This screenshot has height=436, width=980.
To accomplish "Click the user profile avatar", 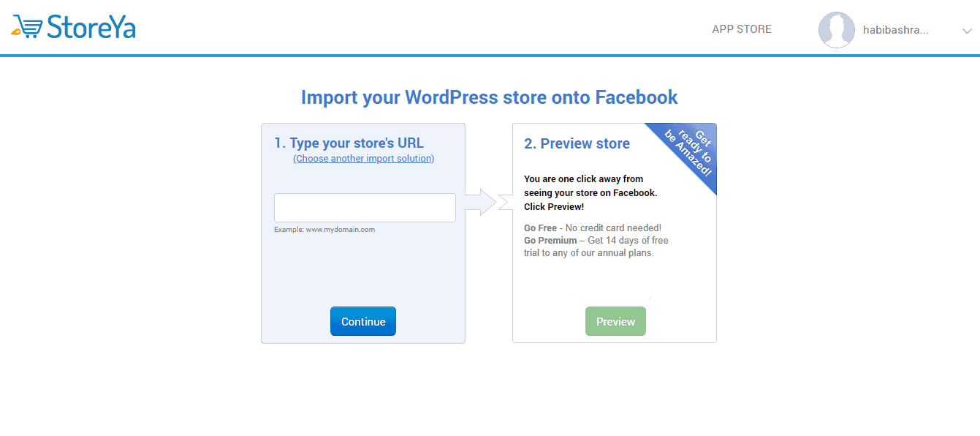I will [x=837, y=30].
